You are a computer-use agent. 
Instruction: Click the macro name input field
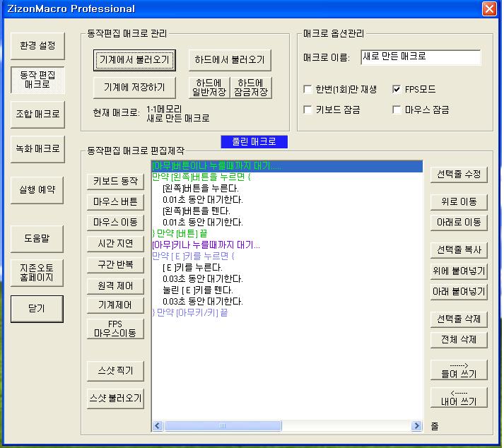[420, 57]
